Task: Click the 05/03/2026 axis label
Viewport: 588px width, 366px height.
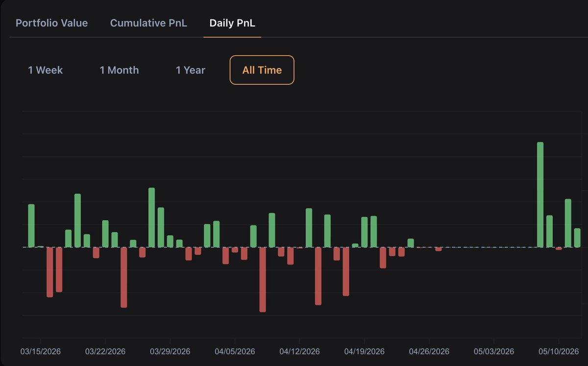Action: 494,352
